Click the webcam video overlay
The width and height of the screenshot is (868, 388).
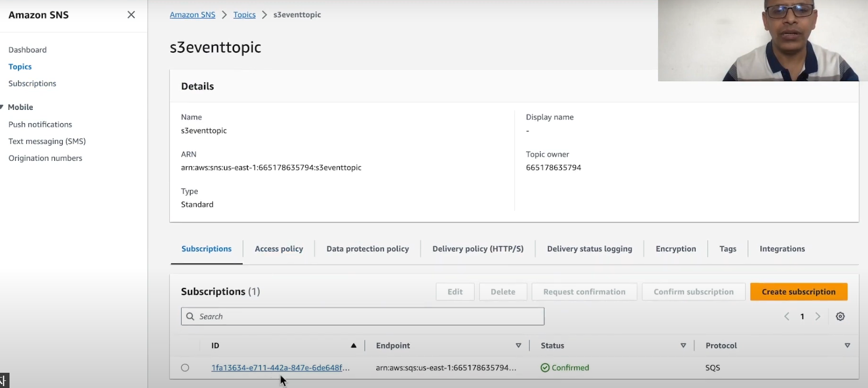coord(763,40)
